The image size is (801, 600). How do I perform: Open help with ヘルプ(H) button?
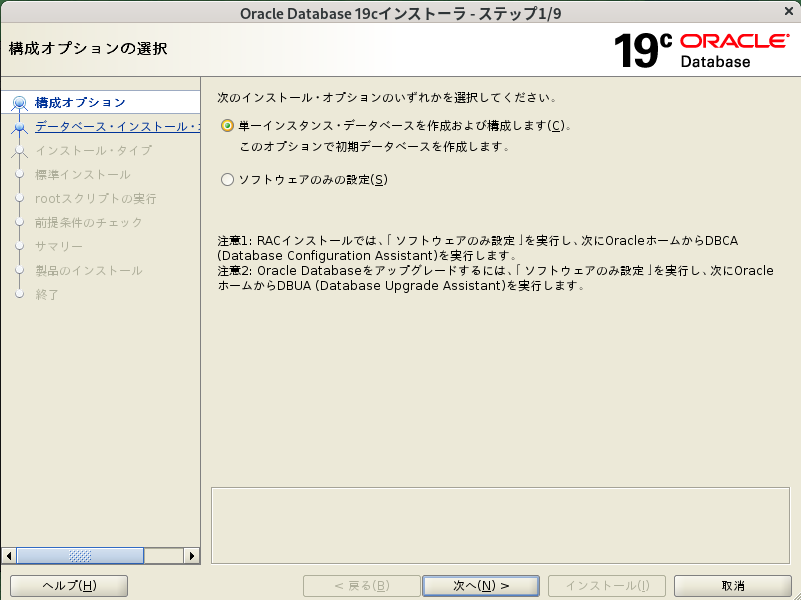click(x=69, y=586)
